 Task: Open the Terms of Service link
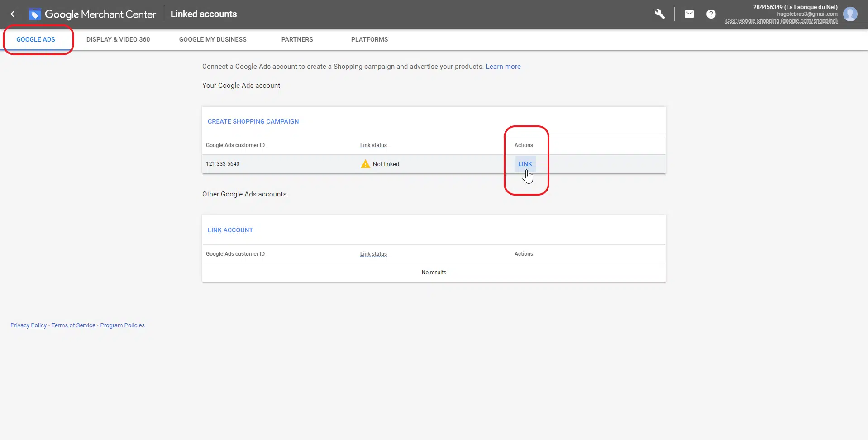(73, 325)
